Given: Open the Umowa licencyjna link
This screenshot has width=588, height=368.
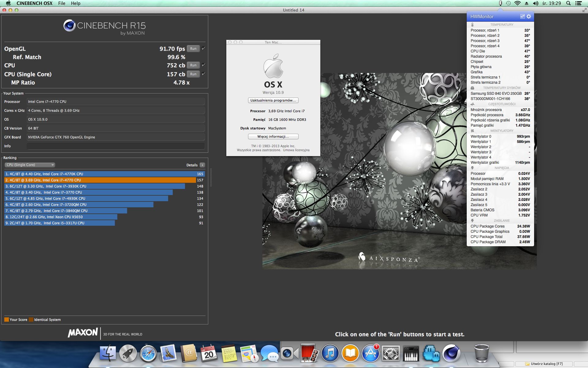Looking at the screenshot, I should click(x=296, y=150).
